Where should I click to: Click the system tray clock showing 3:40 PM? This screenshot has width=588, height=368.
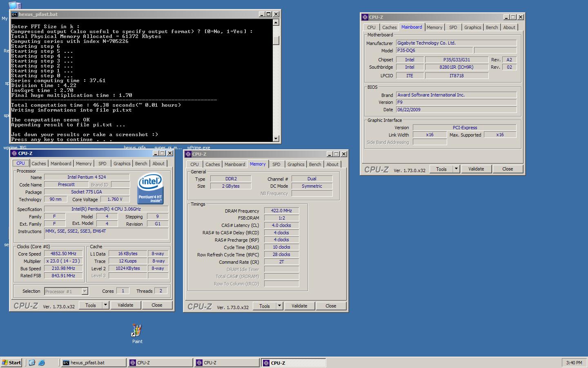point(574,363)
